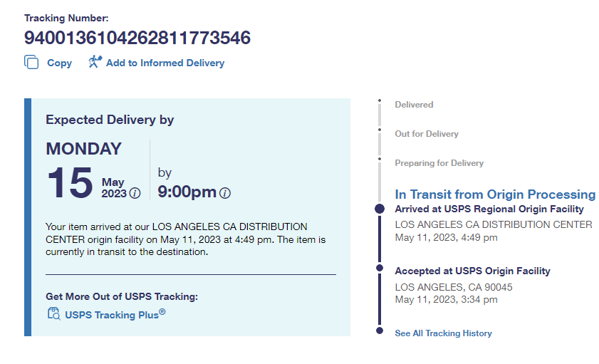Click the Delivered status label
This screenshot has height=364, width=599.
tap(414, 105)
